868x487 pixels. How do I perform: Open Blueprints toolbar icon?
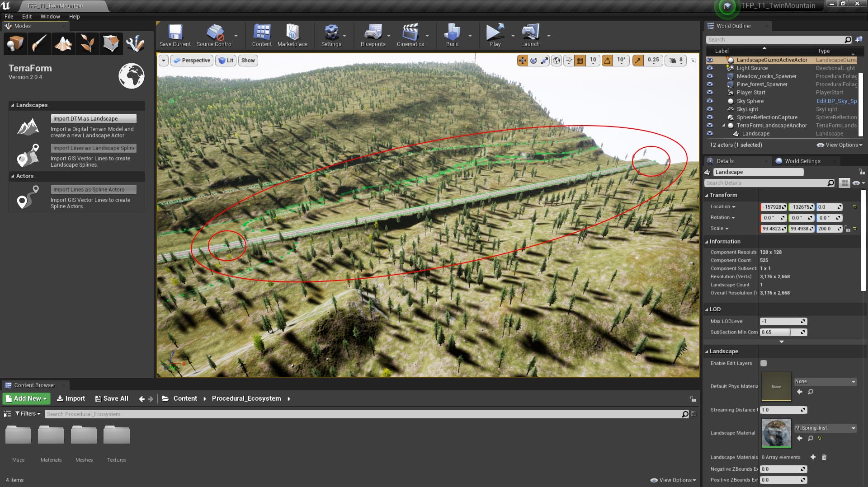click(373, 35)
